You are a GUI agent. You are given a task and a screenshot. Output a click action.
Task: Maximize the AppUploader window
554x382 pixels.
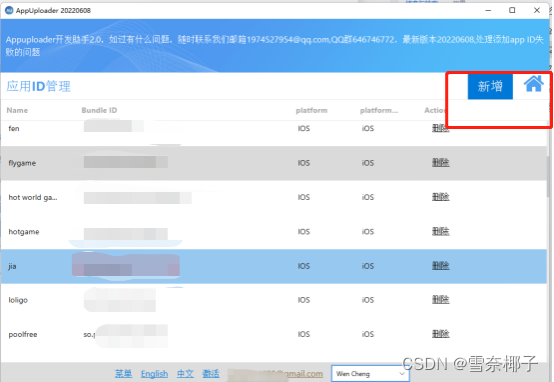pos(512,10)
